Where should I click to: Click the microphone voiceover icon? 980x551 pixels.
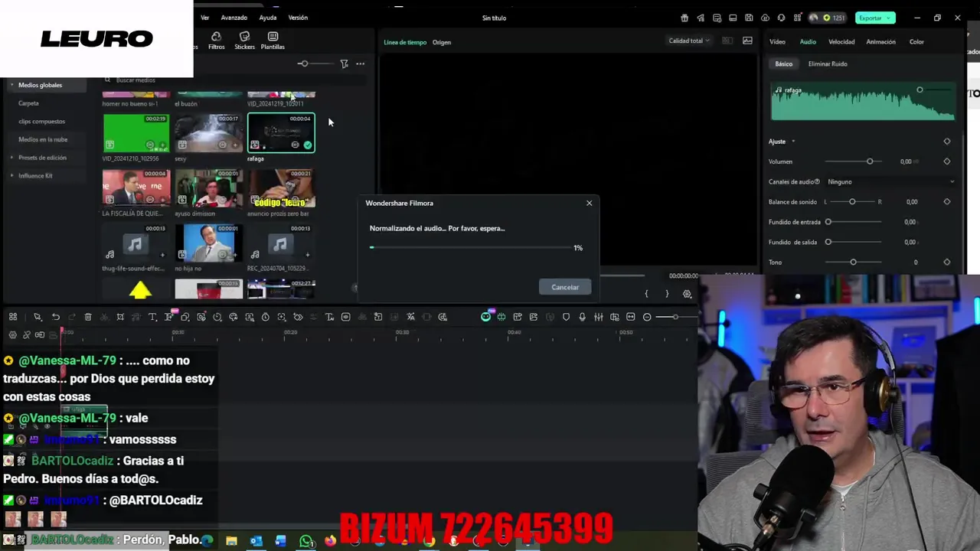click(583, 317)
